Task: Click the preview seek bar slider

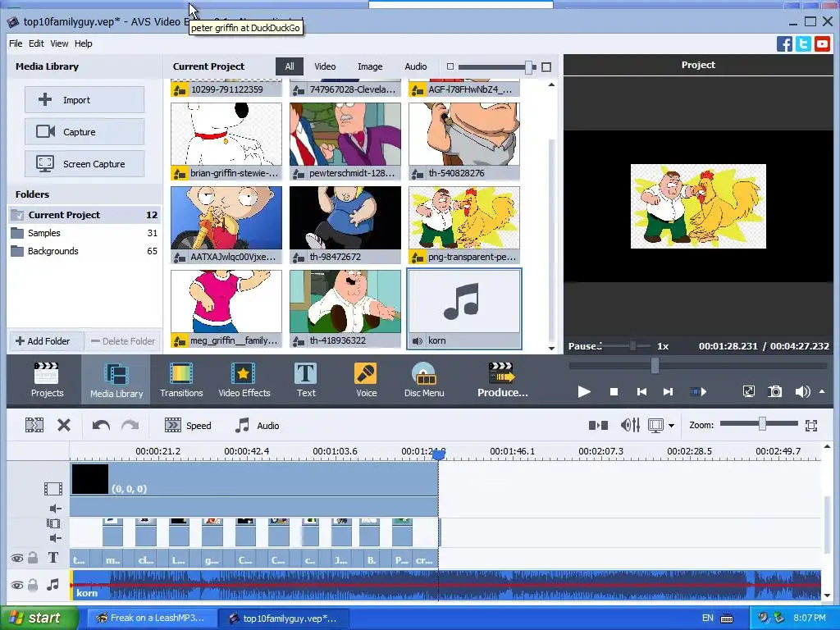Action: click(655, 367)
